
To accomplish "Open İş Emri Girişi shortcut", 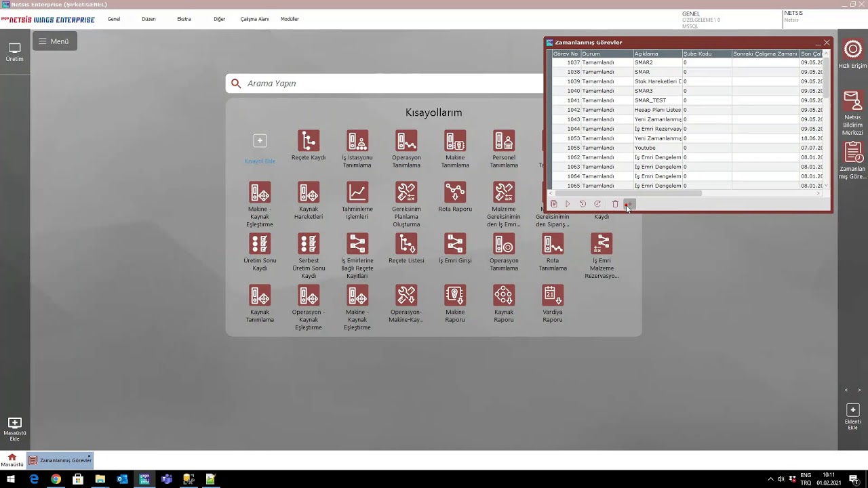I will [x=455, y=248].
